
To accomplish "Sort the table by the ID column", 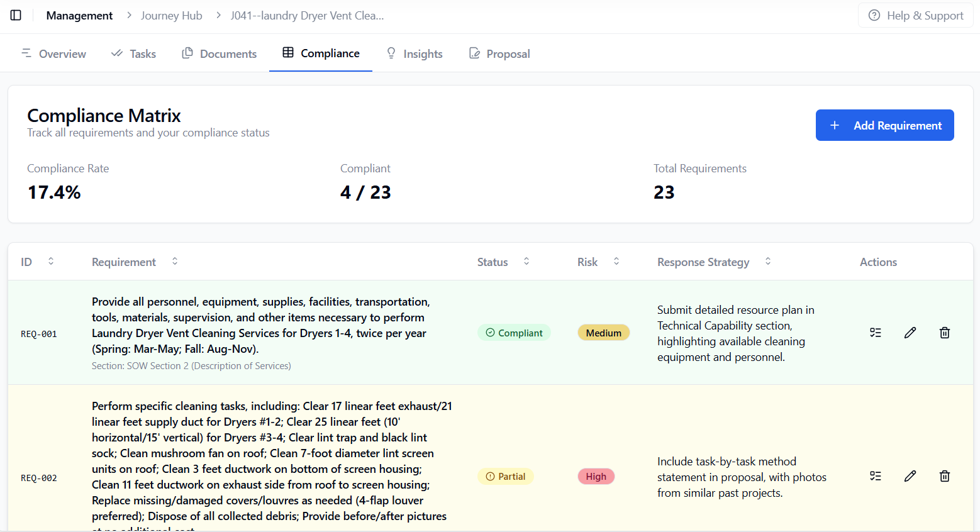I will (50, 261).
